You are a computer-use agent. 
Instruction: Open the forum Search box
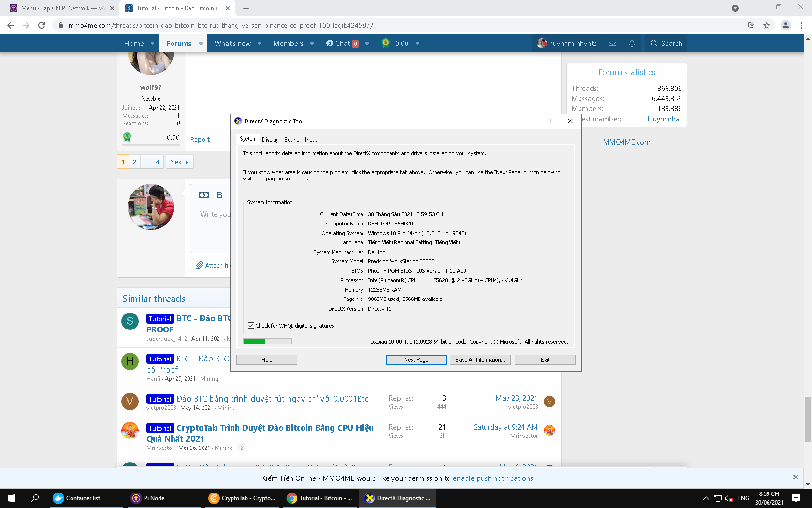666,43
